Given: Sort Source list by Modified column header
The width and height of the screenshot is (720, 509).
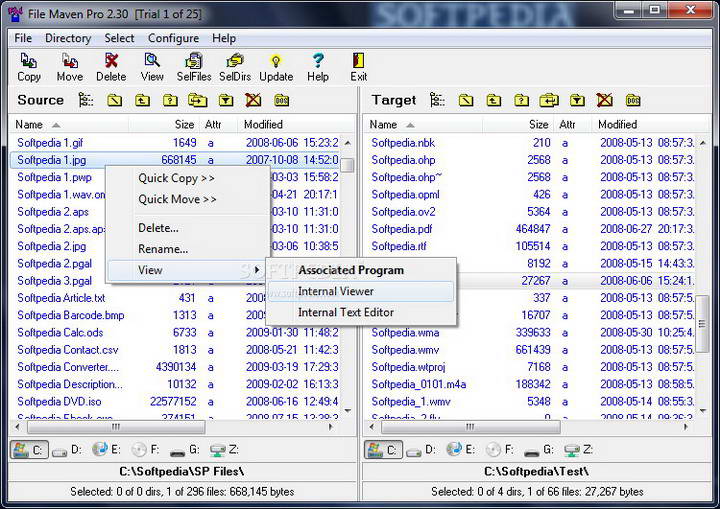Looking at the screenshot, I should coord(297,124).
